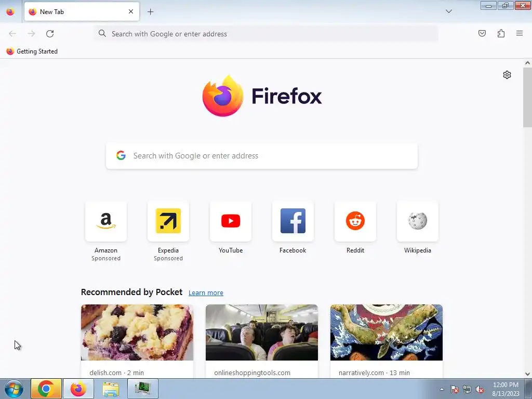Open the Windows Start menu
The width and height of the screenshot is (532, 399).
point(14,389)
